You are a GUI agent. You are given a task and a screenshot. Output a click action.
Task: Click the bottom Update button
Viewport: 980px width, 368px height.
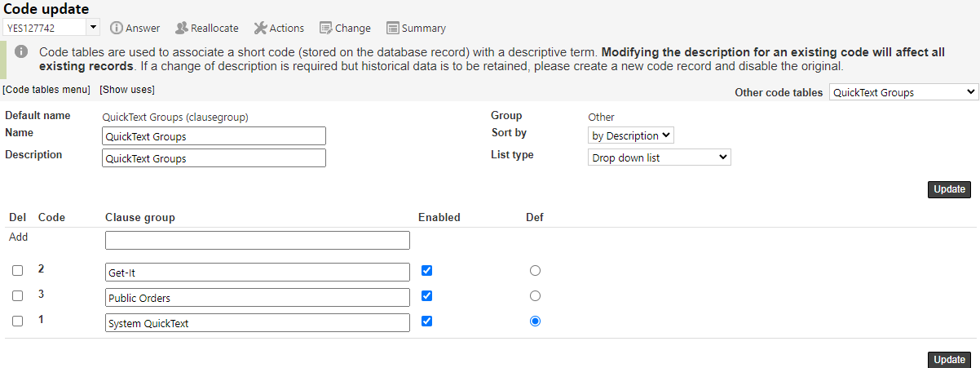[x=949, y=360]
